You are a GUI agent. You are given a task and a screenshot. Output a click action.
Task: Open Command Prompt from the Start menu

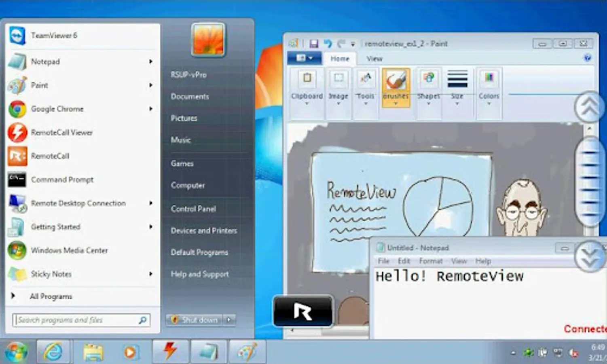(x=82, y=179)
